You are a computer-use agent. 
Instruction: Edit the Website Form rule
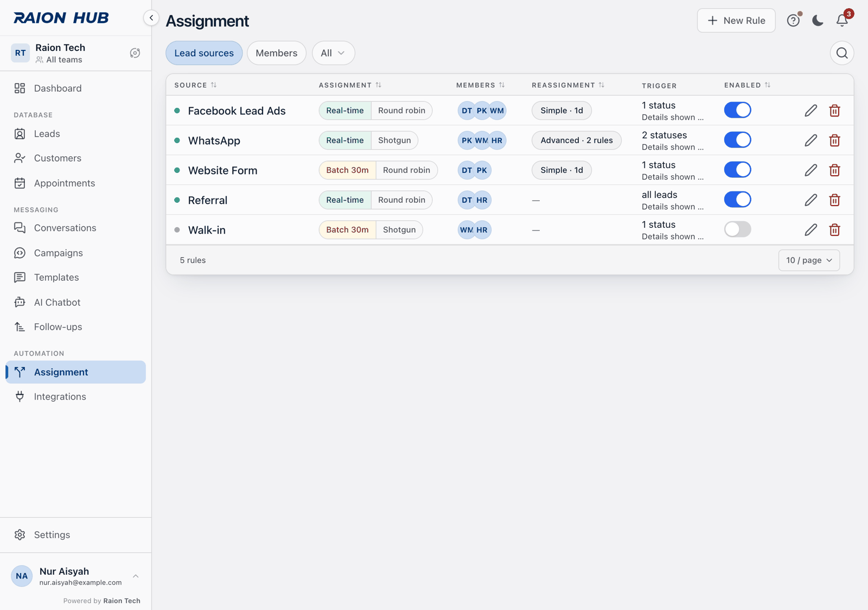tap(810, 170)
